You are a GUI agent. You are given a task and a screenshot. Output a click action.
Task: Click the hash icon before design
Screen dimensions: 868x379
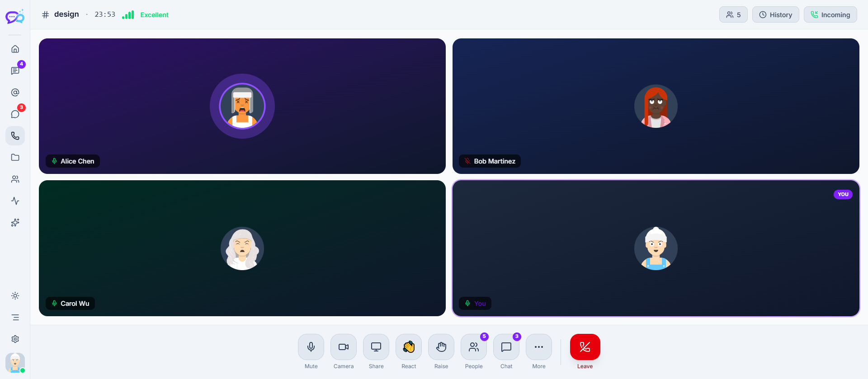click(x=45, y=15)
